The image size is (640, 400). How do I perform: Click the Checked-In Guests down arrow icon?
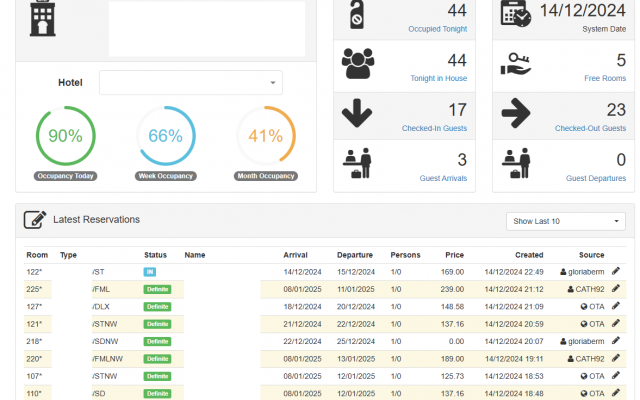click(357, 113)
